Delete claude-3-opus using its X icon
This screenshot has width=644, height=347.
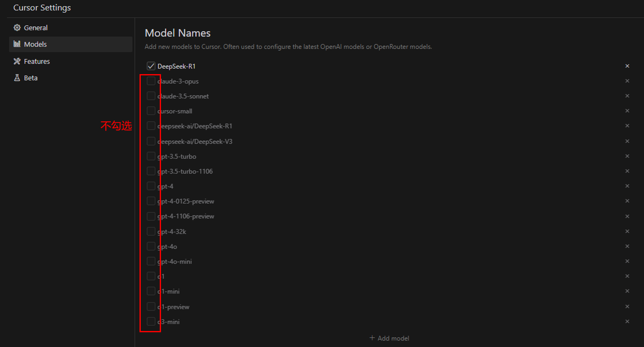tap(627, 81)
